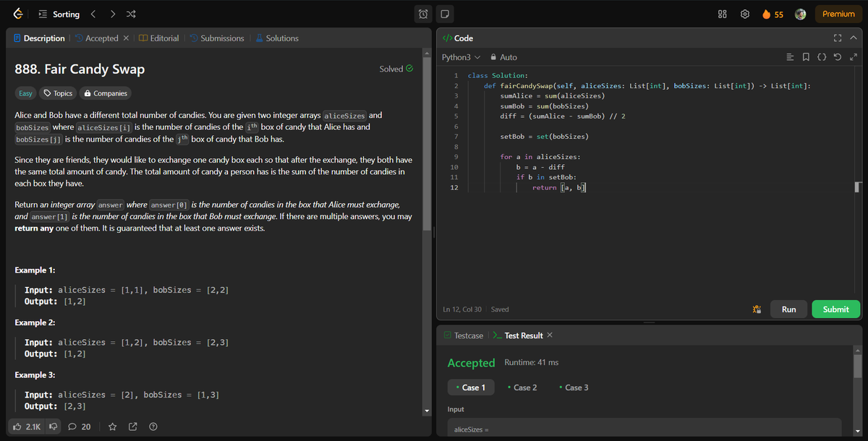Click the green 'Accepted' result heading
The width and height of the screenshot is (868, 441).
click(x=471, y=362)
